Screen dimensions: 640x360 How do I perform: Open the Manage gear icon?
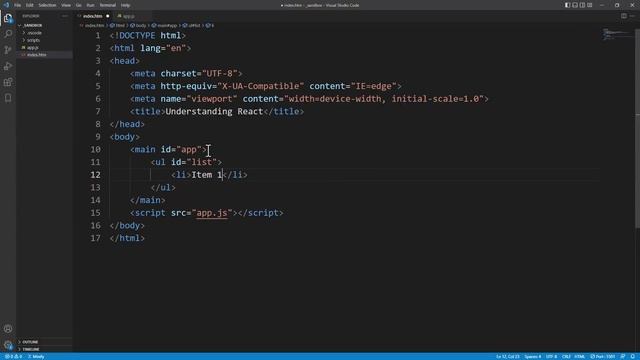pyautogui.click(x=8, y=344)
